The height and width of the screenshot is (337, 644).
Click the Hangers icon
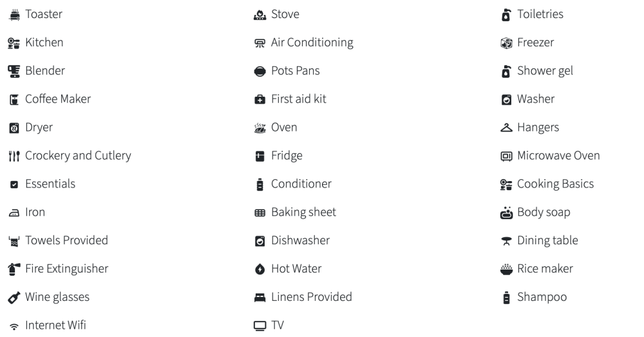506,128
